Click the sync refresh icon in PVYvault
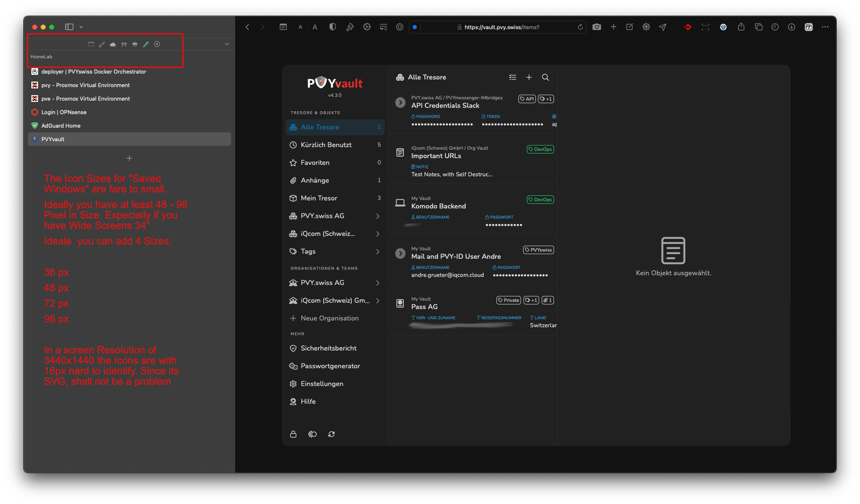This screenshot has height=504, width=860. [331, 434]
